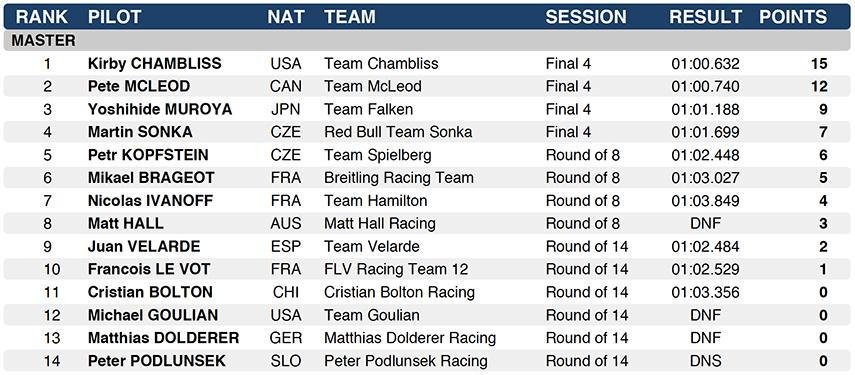Click Matt Hall Racing team
The image size is (855, 375).
(x=380, y=224)
